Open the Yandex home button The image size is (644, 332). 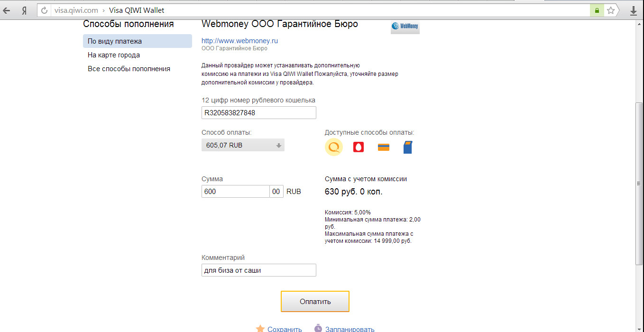click(x=24, y=10)
